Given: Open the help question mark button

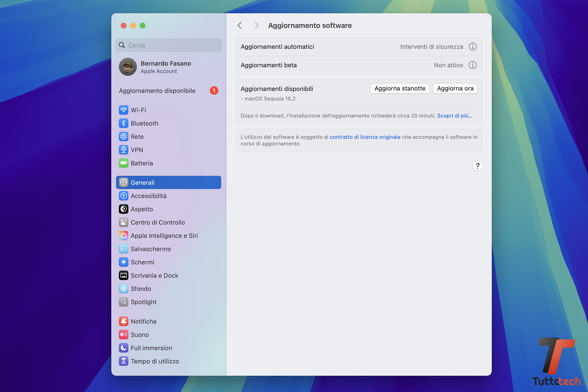Looking at the screenshot, I should click(477, 166).
